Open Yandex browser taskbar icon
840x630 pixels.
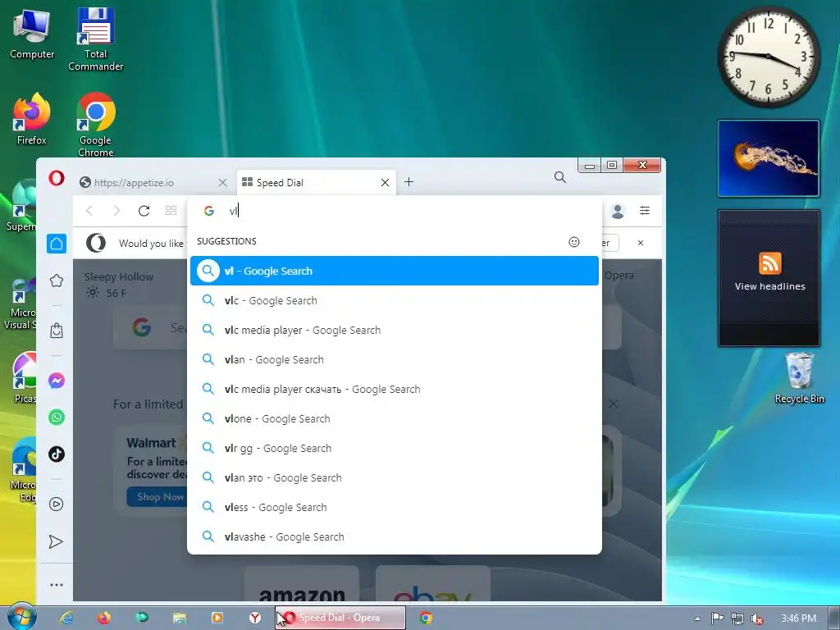(x=255, y=618)
